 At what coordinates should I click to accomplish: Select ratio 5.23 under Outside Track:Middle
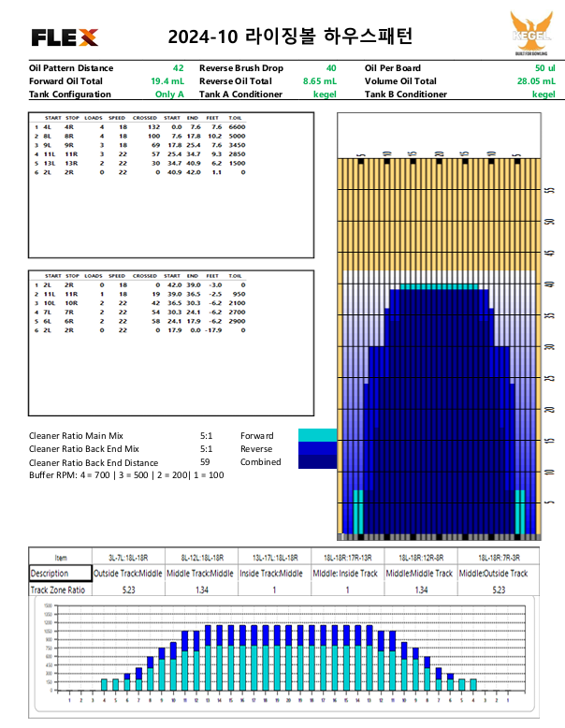click(x=128, y=590)
